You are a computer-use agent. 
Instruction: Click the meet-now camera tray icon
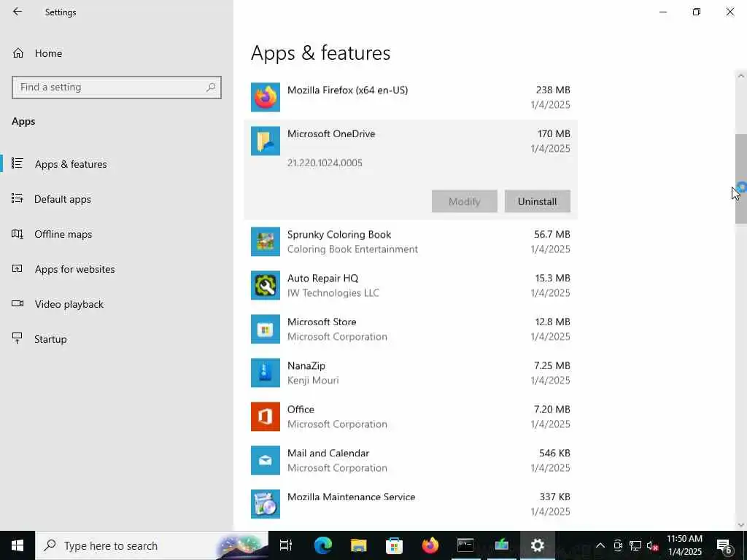point(618,545)
